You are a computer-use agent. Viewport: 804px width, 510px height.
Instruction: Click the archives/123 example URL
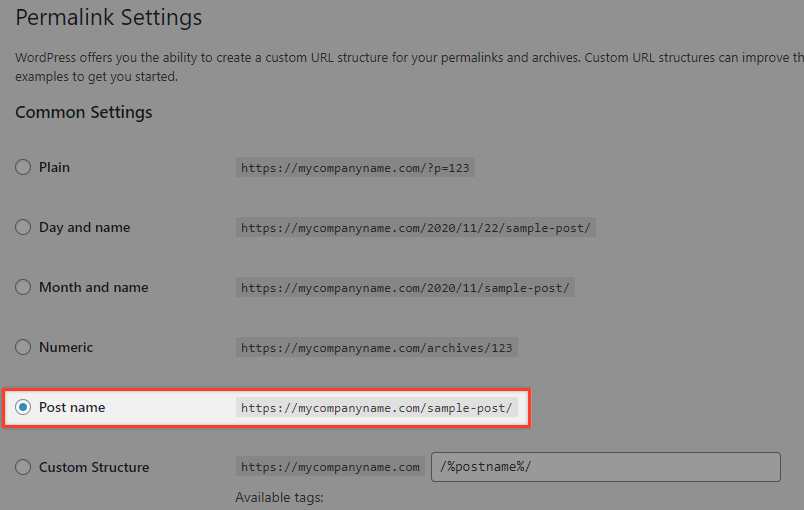[376, 348]
